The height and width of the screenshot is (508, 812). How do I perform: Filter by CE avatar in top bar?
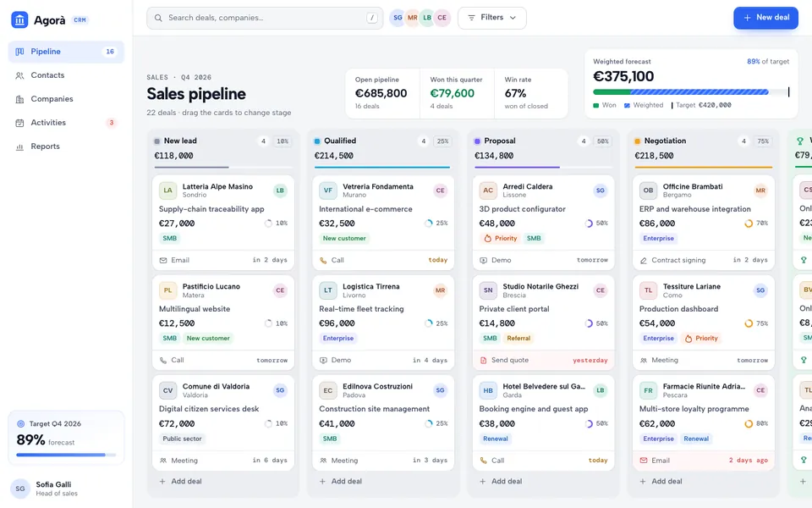tap(442, 18)
